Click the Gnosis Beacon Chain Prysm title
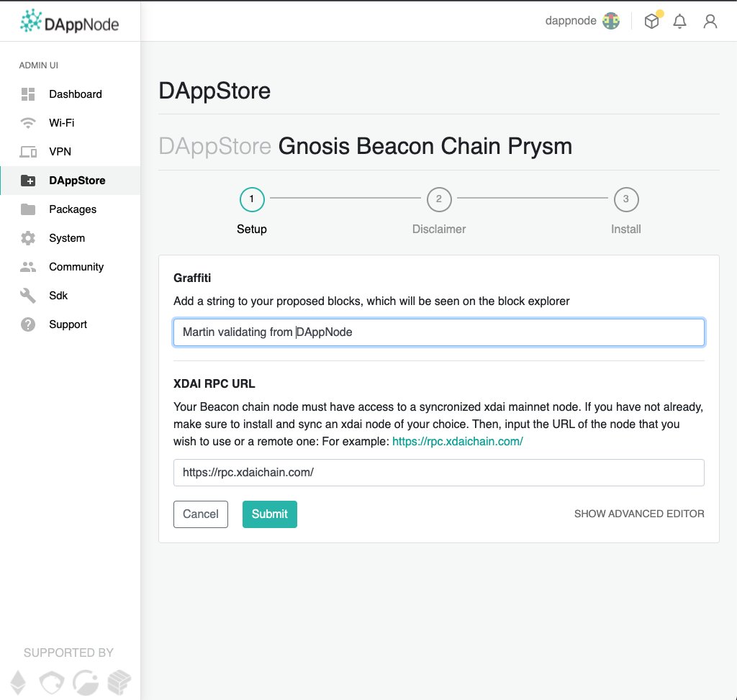The image size is (737, 700). click(425, 146)
